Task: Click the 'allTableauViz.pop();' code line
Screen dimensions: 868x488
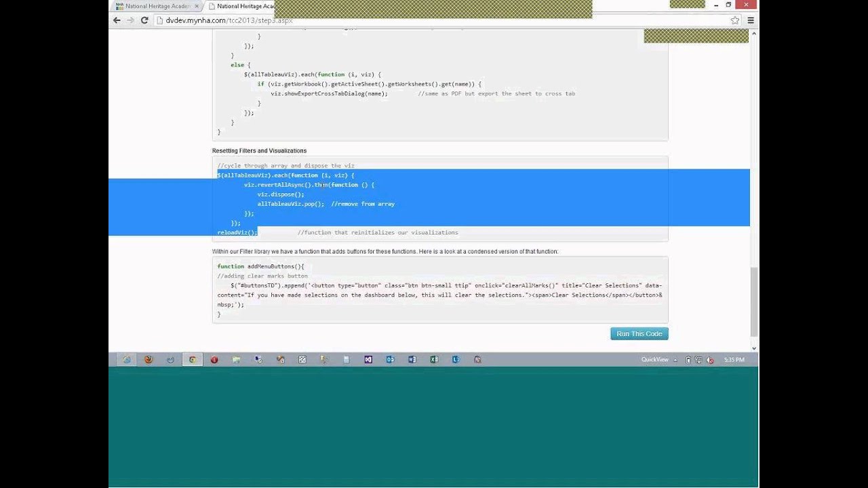Action: (x=291, y=204)
